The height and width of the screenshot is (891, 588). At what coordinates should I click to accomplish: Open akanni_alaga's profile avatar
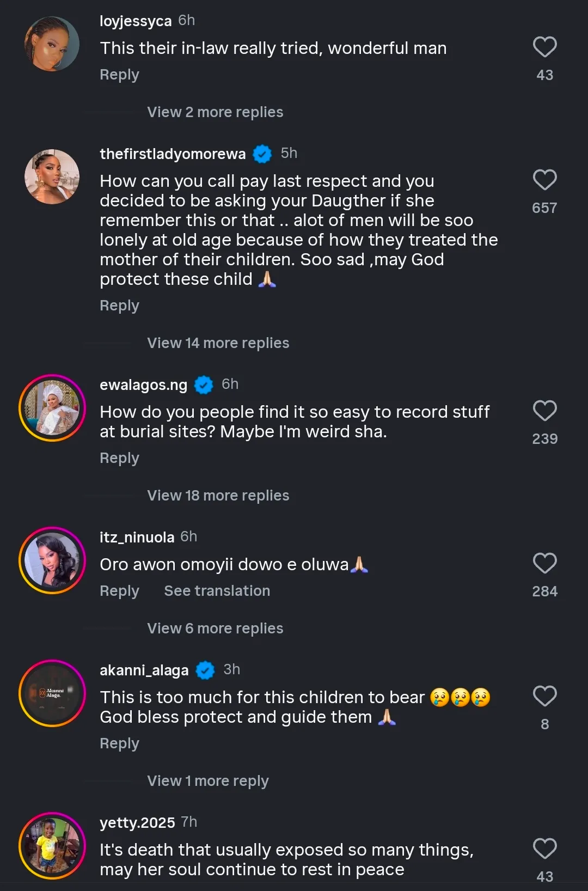52,693
